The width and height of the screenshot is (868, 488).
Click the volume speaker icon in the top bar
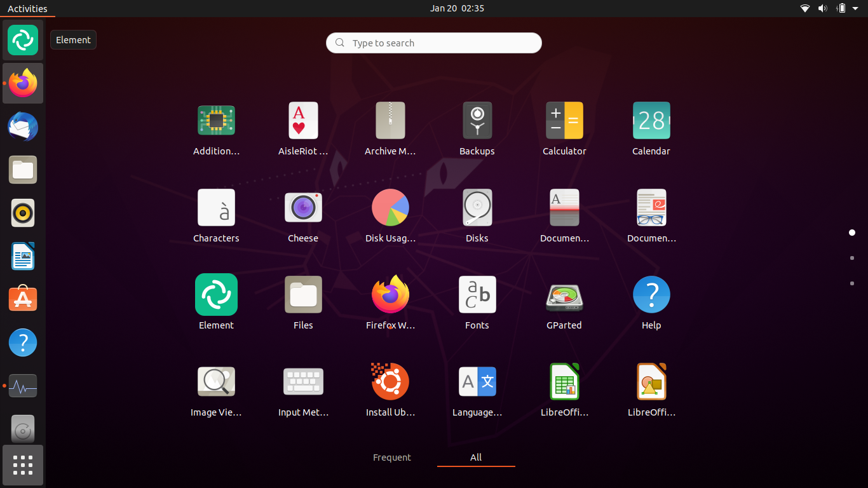pyautogui.click(x=822, y=8)
